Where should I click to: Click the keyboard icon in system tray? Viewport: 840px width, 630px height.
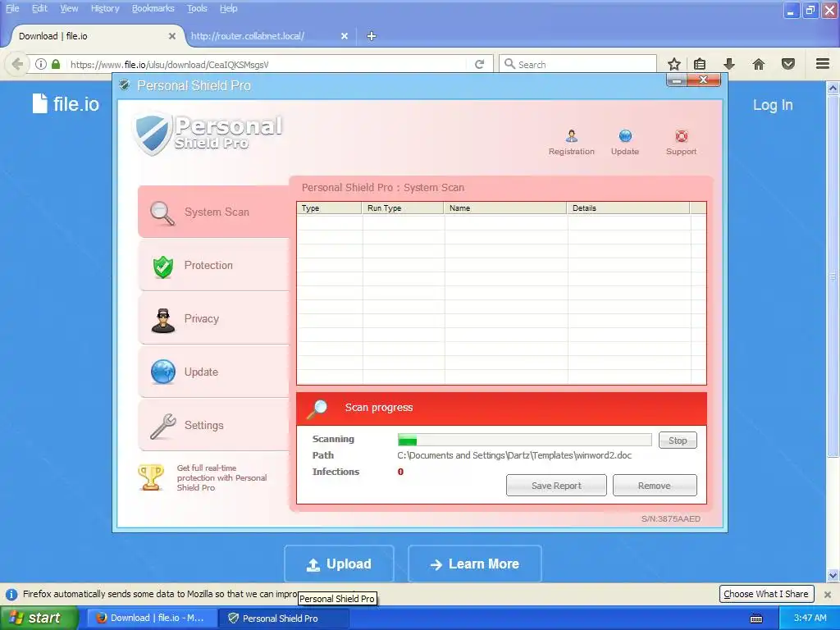(x=756, y=619)
